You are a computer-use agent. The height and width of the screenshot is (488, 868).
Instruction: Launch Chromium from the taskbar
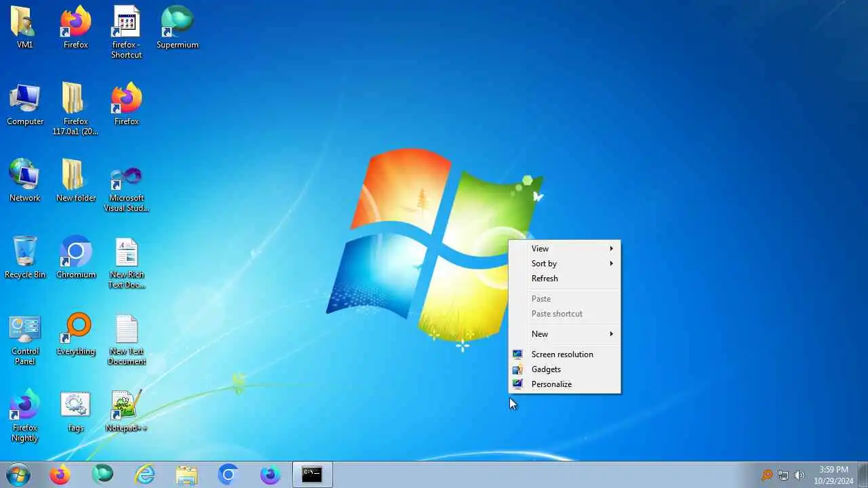pyautogui.click(x=229, y=474)
